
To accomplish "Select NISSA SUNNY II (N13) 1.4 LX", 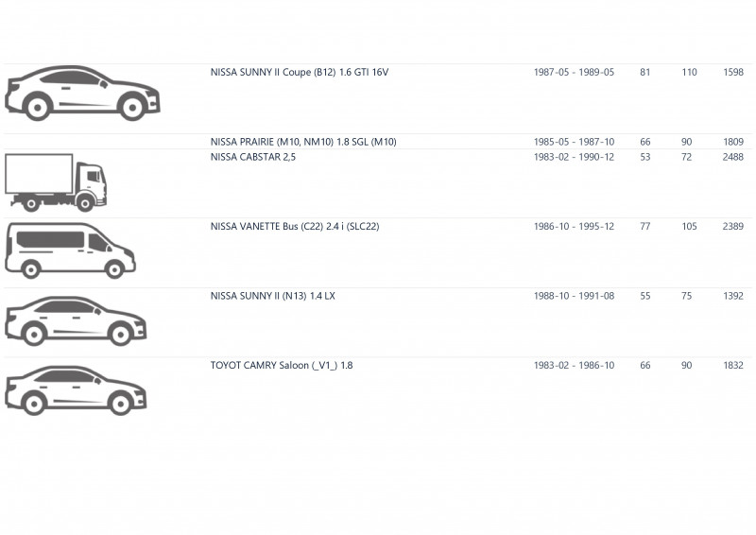I will click(x=272, y=296).
